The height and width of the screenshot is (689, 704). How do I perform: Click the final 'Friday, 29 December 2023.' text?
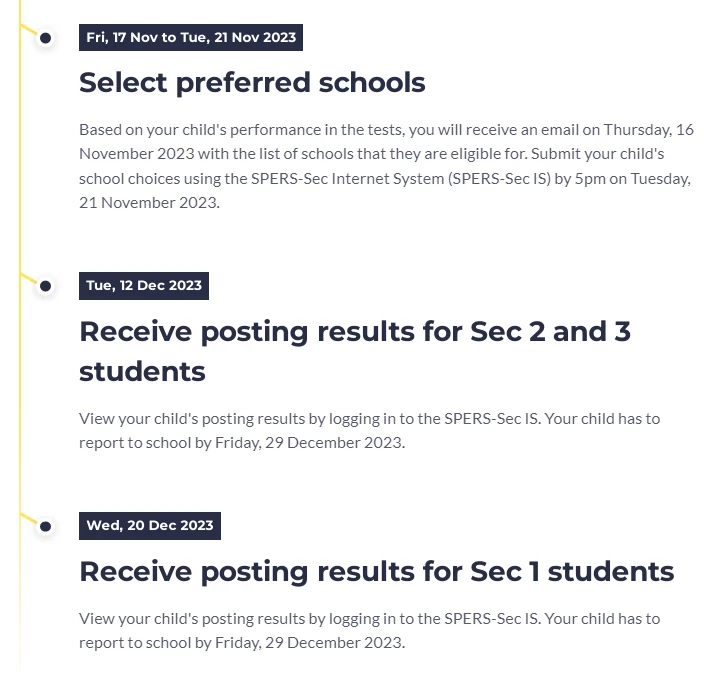click(310, 643)
